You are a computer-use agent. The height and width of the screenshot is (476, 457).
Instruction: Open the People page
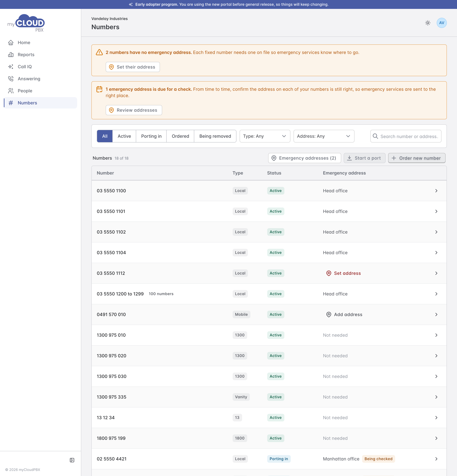41,91
